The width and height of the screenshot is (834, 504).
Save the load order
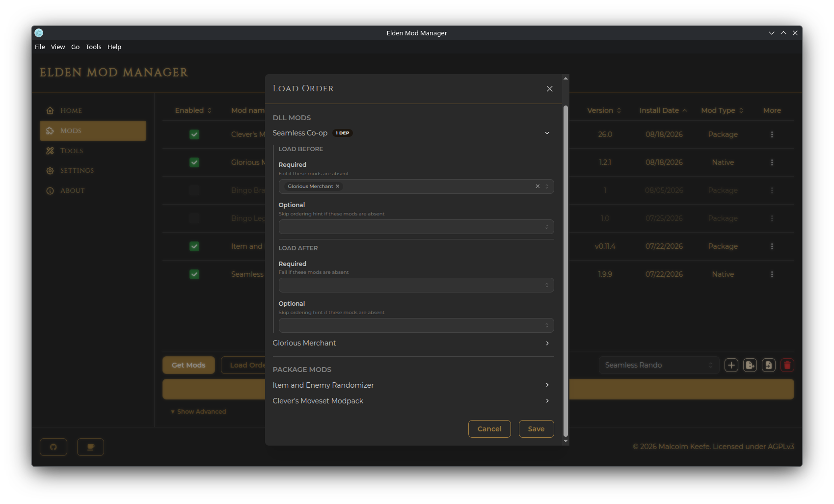click(536, 429)
